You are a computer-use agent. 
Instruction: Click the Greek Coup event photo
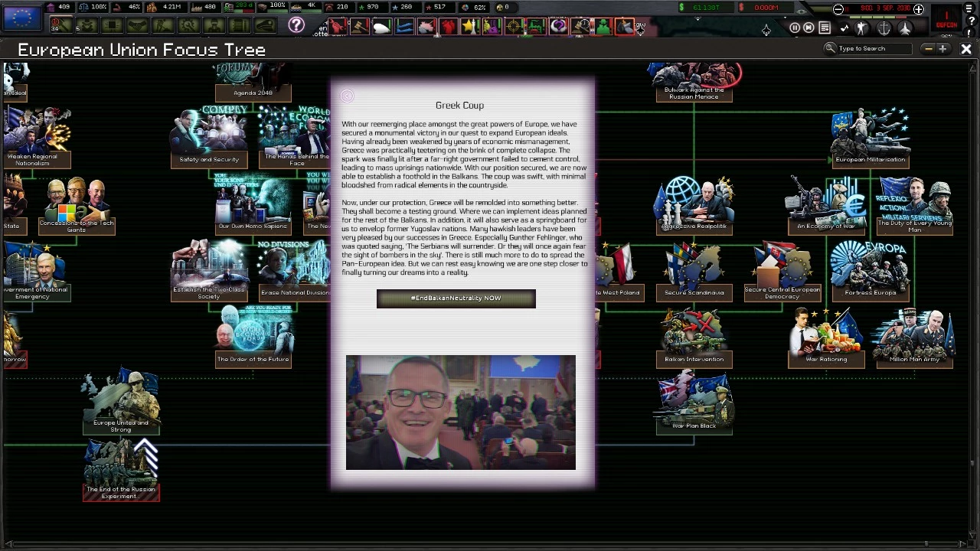coord(460,412)
